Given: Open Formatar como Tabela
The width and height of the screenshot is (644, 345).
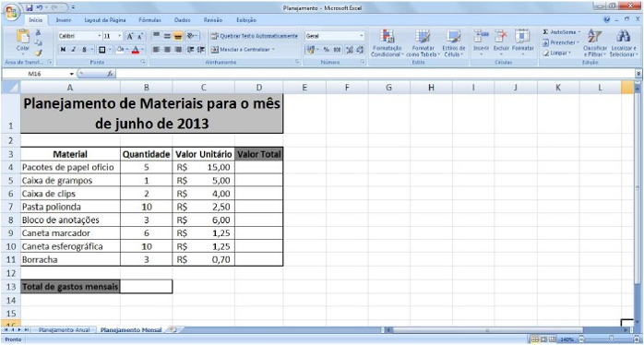Looking at the screenshot, I should coord(423,42).
